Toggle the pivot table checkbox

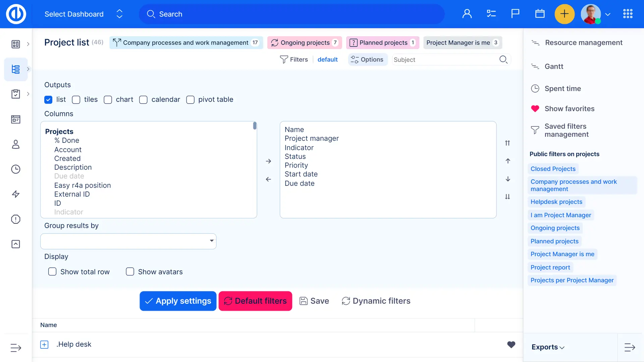(190, 100)
